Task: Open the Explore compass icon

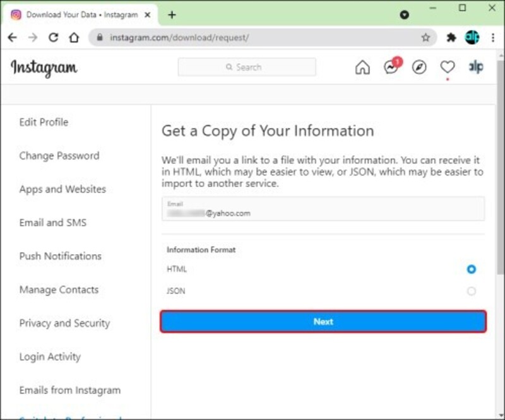Action: [x=419, y=67]
